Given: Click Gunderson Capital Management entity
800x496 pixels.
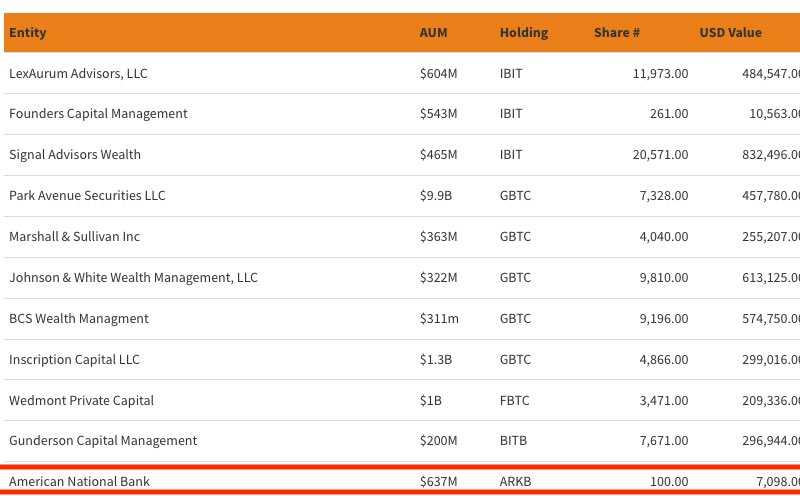Looking at the screenshot, I should (x=103, y=441).
